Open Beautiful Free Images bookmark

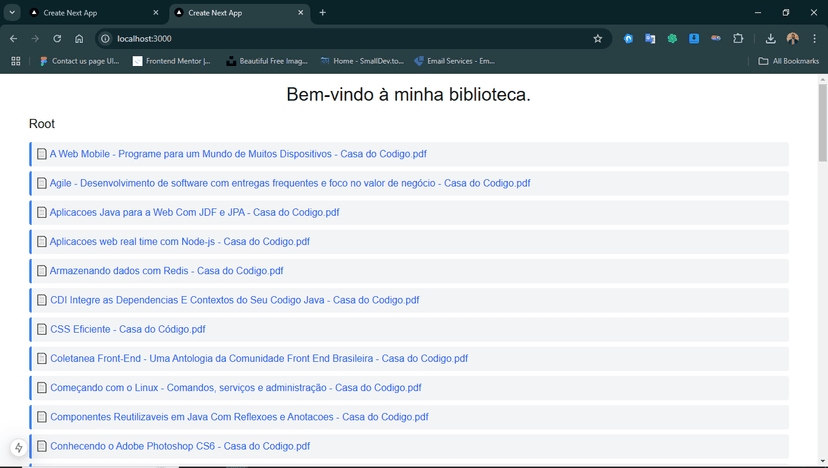267,61
